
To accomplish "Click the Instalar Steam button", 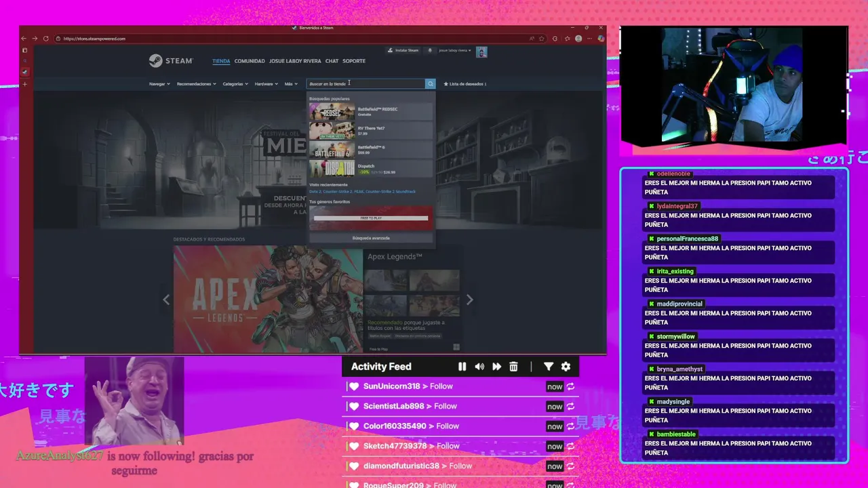I will coord(403,50).
